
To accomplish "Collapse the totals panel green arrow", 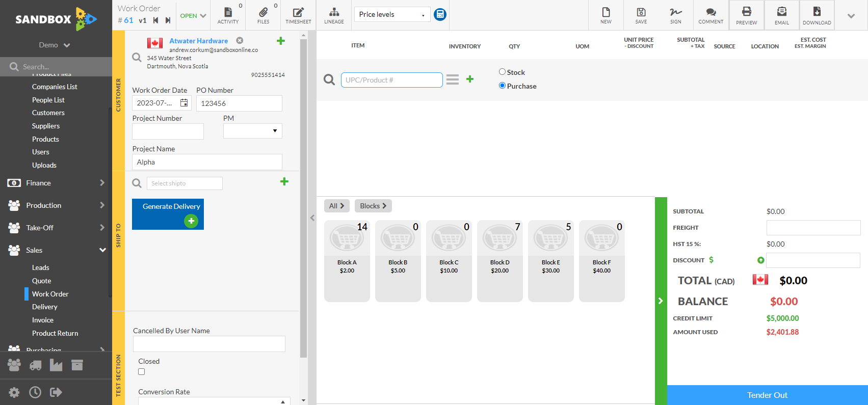I will (x=661, y=301).
